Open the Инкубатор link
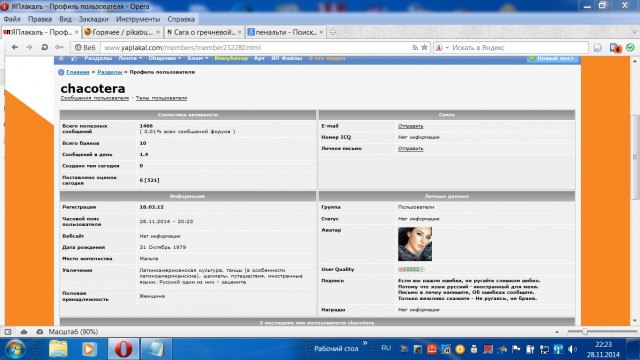 point(231,58)
